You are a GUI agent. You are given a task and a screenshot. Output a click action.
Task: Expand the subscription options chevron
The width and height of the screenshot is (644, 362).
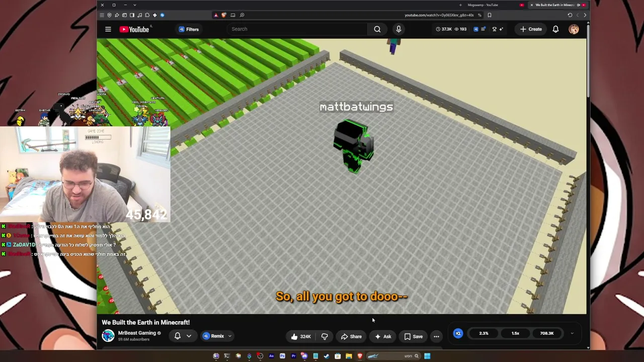(189, 336)
